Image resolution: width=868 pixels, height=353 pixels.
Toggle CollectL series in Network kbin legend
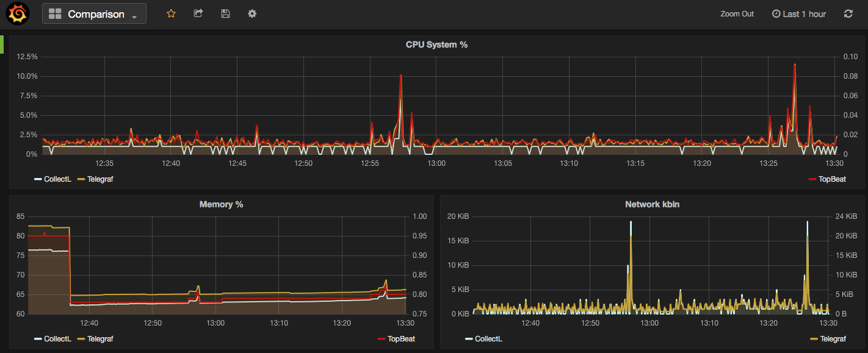(488, 338)
